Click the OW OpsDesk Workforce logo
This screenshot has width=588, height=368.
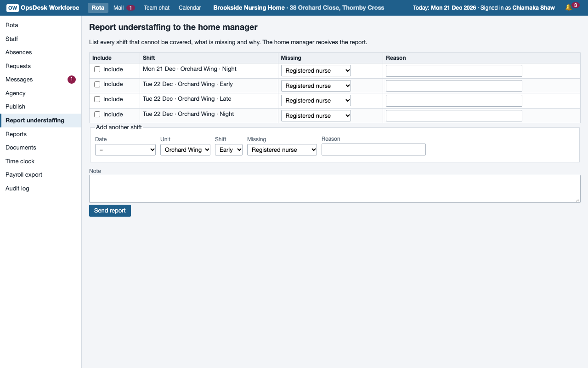[43, 7]
